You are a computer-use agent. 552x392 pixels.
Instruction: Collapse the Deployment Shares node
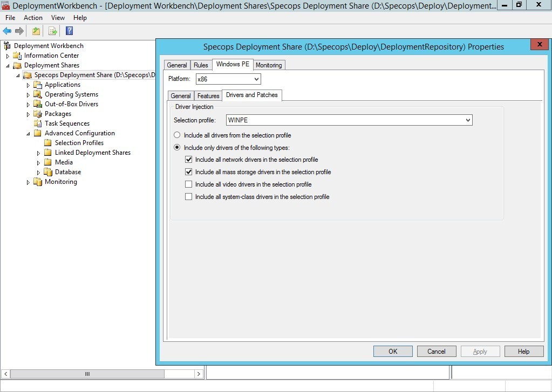tap(8, 66)
